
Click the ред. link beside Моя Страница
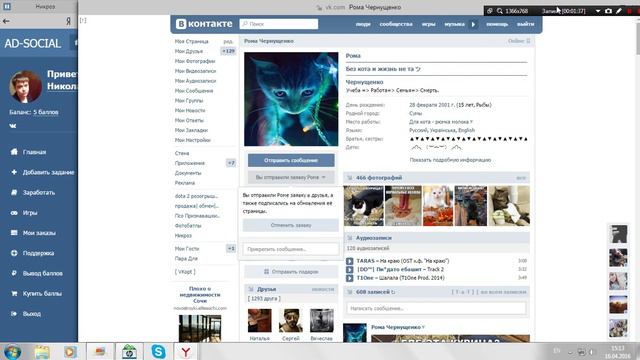[x=228, y=41]
